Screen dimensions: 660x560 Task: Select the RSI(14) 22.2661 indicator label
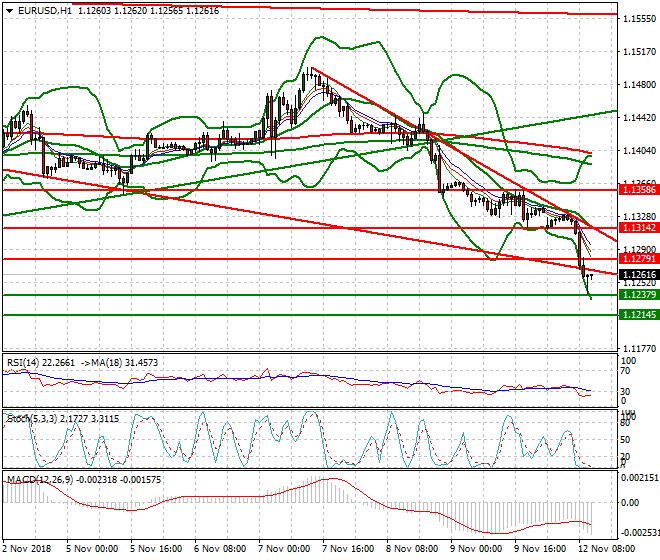tap(41, 363)
